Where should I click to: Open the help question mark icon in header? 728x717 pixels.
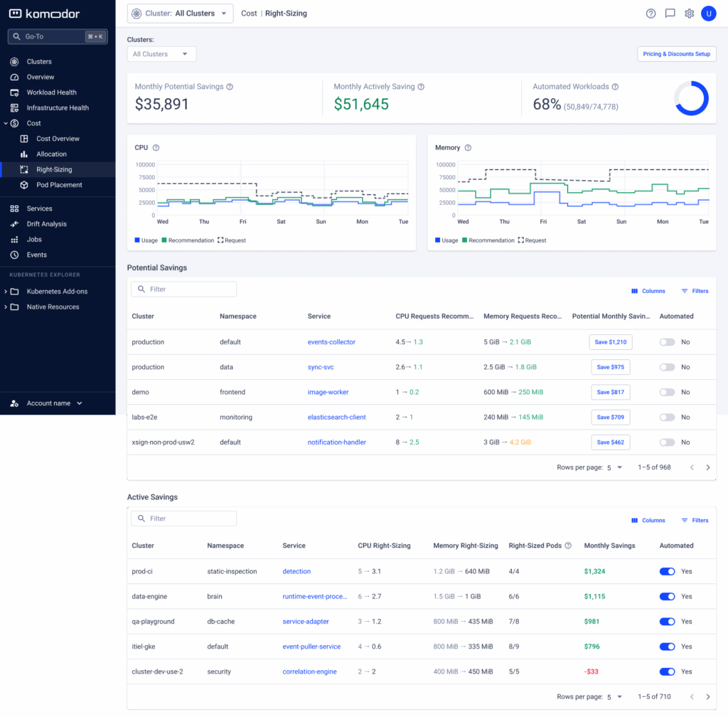[x=651, y=14]
